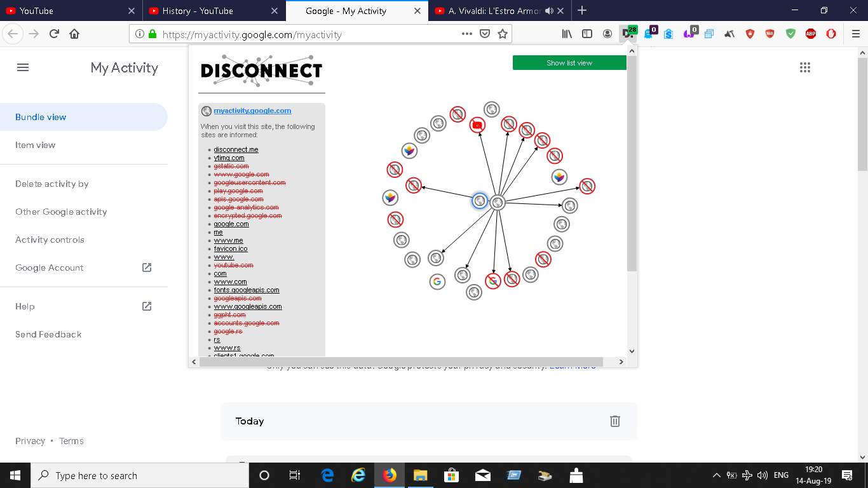Show hidden system tray icons
The width and height of the screenshot is (868, 488).
[x=716, y=475]
